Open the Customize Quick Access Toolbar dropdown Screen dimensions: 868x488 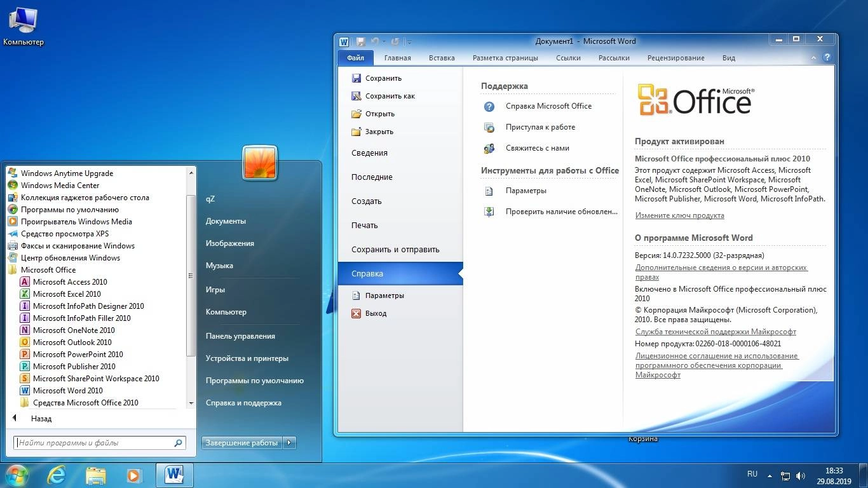click(409, 42)
